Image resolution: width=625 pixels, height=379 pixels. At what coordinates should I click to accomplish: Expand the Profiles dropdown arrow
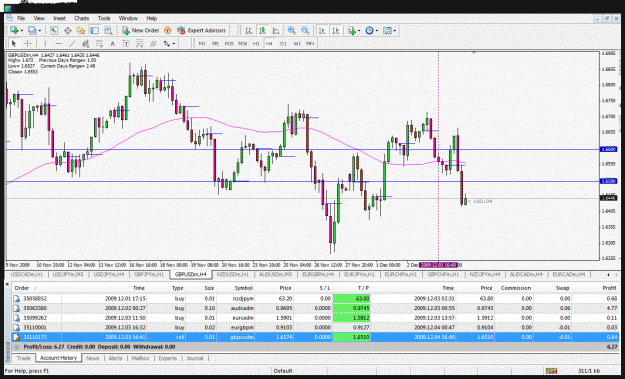pos(39,31)
